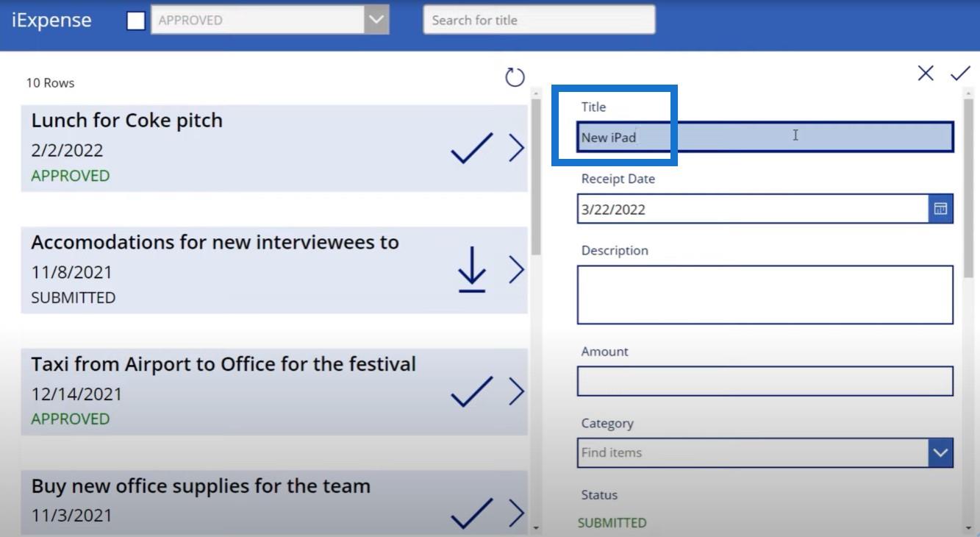
Task: Click the Receipt Date field showing 3/22/2022
Action: tap(753, 209)
